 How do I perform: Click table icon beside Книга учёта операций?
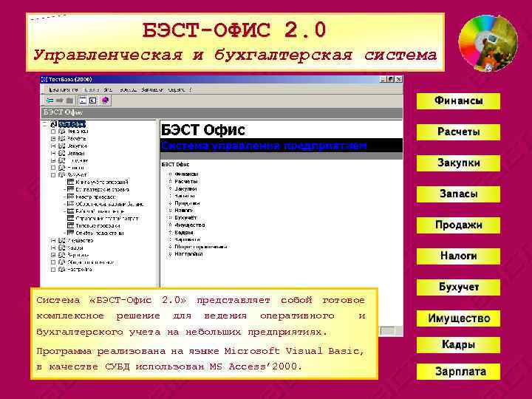coord(70,182)
